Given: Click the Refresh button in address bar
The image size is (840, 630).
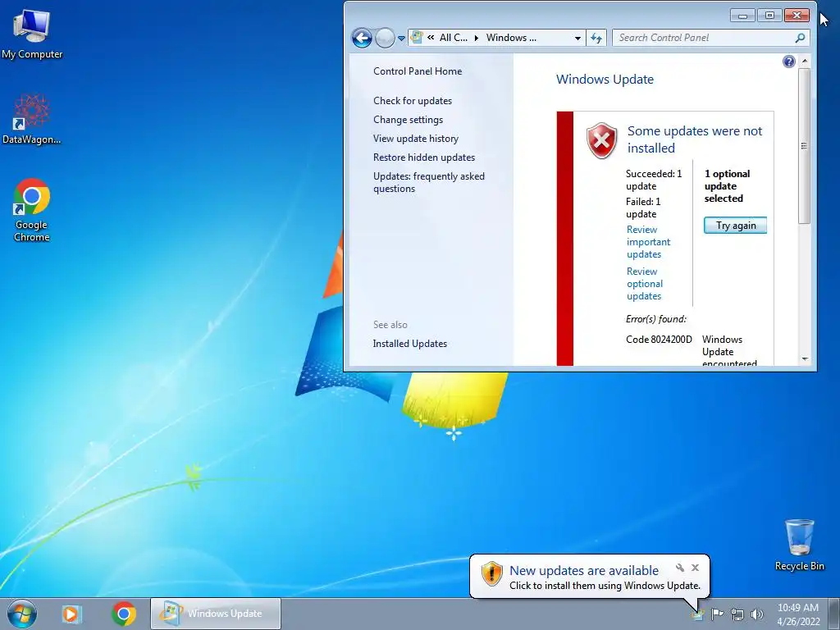Looking at the screenshot, I should point(596,38).
